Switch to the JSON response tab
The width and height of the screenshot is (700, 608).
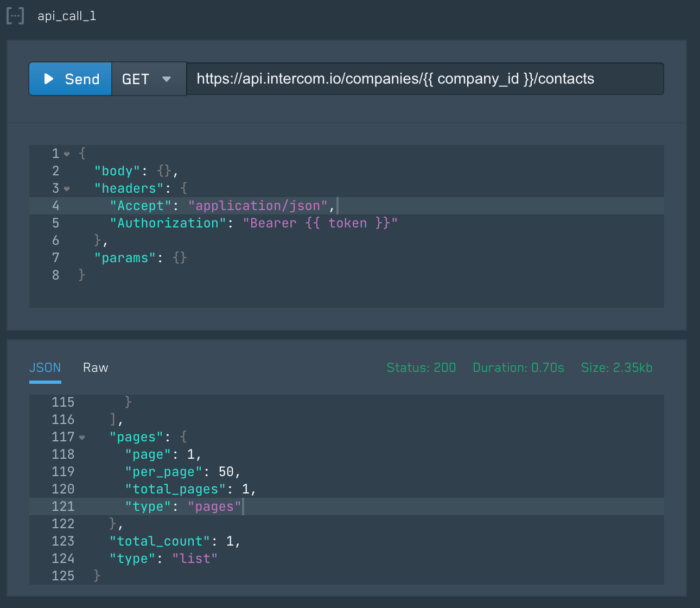[45, 368]
